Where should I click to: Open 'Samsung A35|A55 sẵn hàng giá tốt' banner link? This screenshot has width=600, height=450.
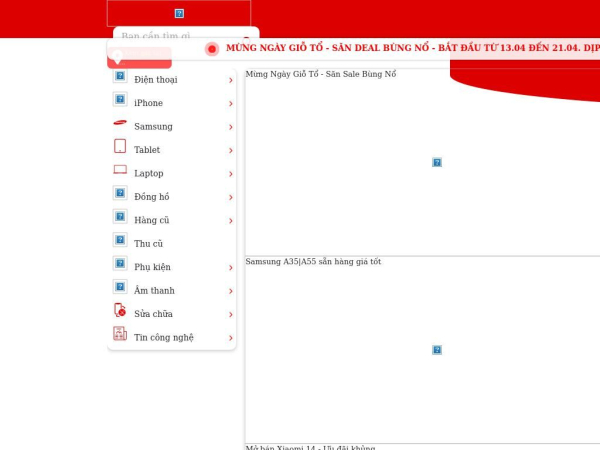[x=313, y=261]
